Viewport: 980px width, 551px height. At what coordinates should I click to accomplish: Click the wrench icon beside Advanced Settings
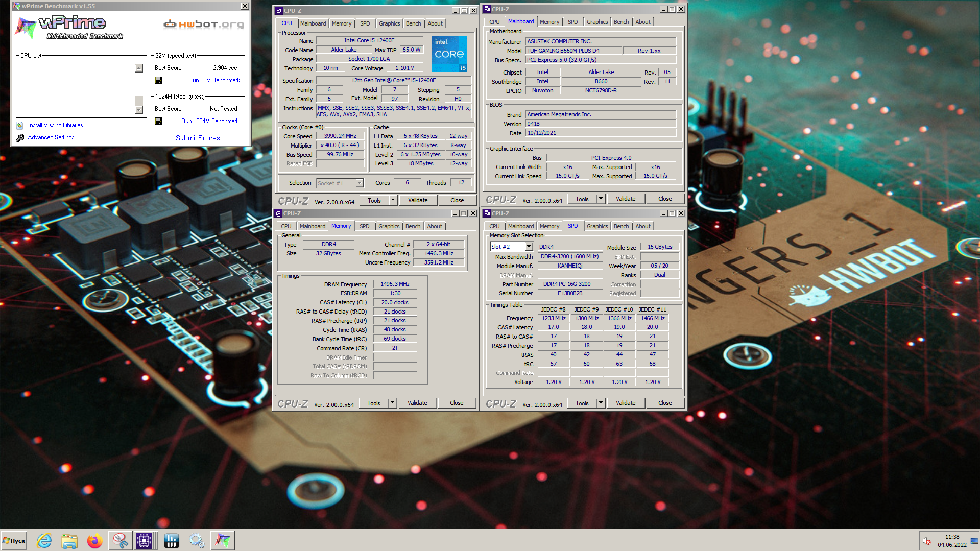(20, 137)
